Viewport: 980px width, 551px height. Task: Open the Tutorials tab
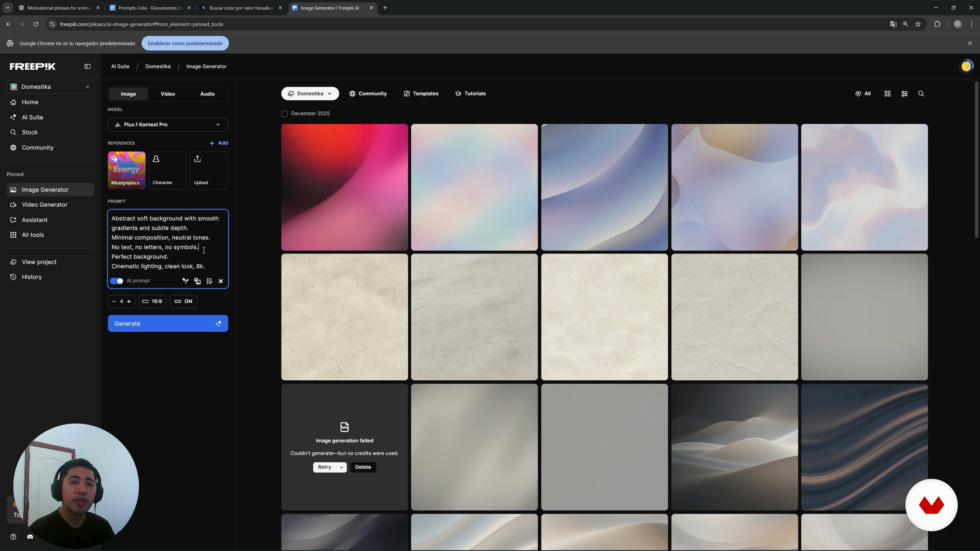[x=471, y=94]
